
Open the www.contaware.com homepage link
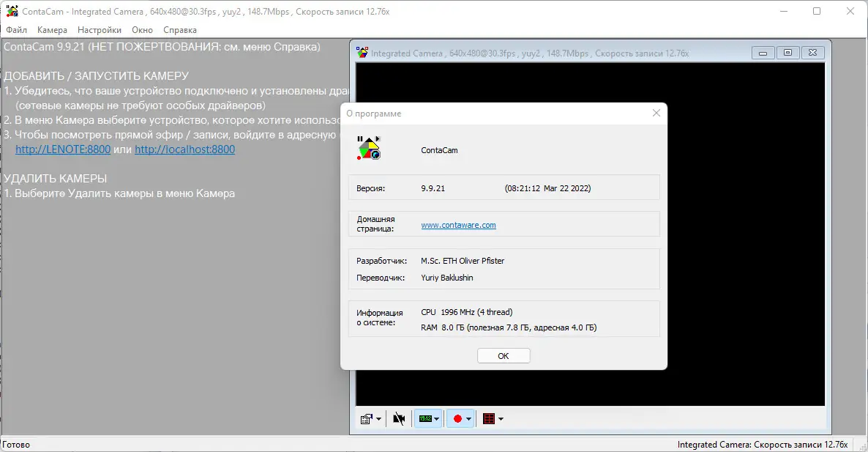[x=458, y=225]
